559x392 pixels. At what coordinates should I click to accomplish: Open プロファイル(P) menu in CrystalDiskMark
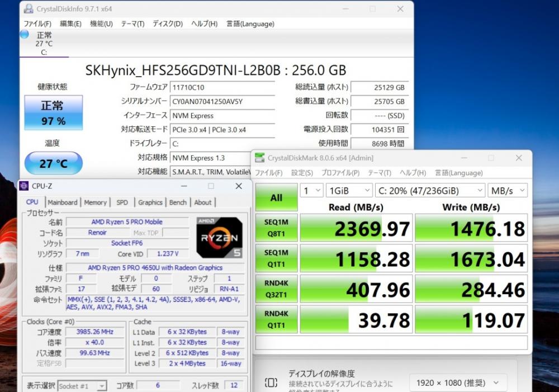(x=340, y=173)
